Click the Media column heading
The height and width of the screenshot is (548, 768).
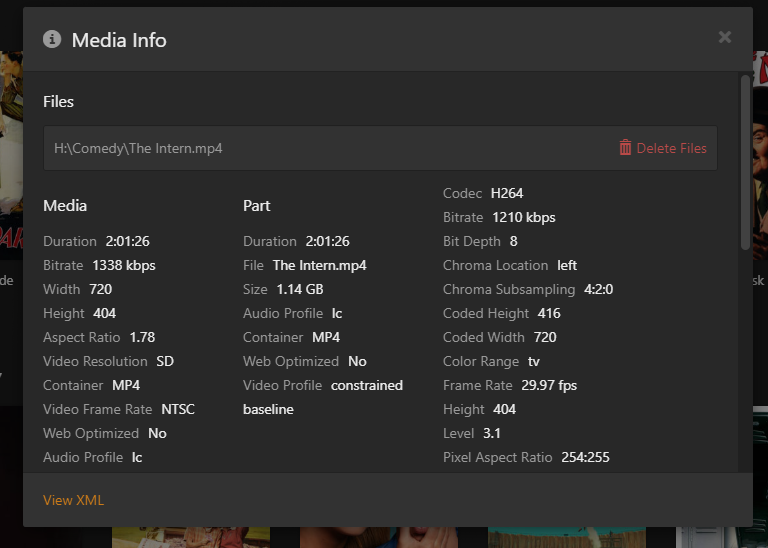(x=65, y=205)
